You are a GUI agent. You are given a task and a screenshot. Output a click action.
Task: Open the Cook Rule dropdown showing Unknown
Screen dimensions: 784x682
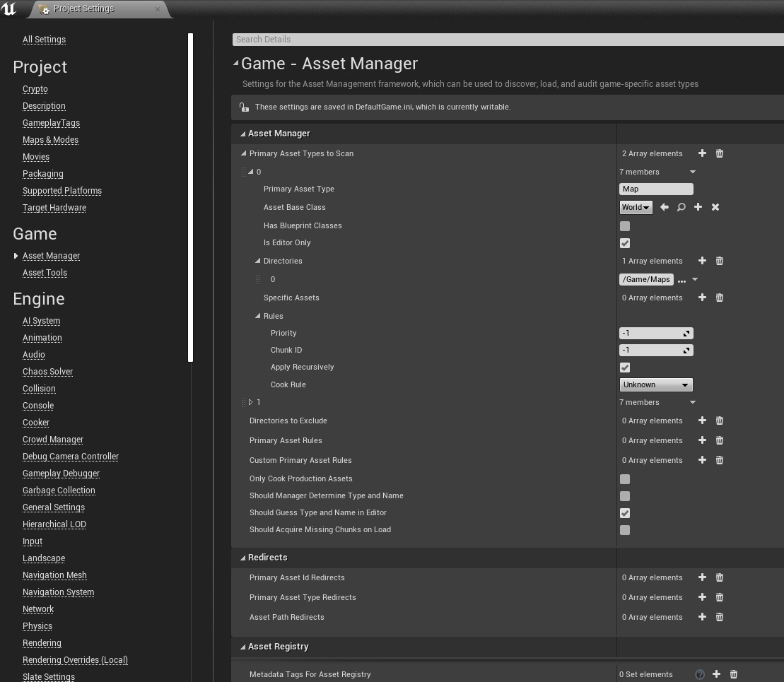pyautogui.click(x=656, y=384)
